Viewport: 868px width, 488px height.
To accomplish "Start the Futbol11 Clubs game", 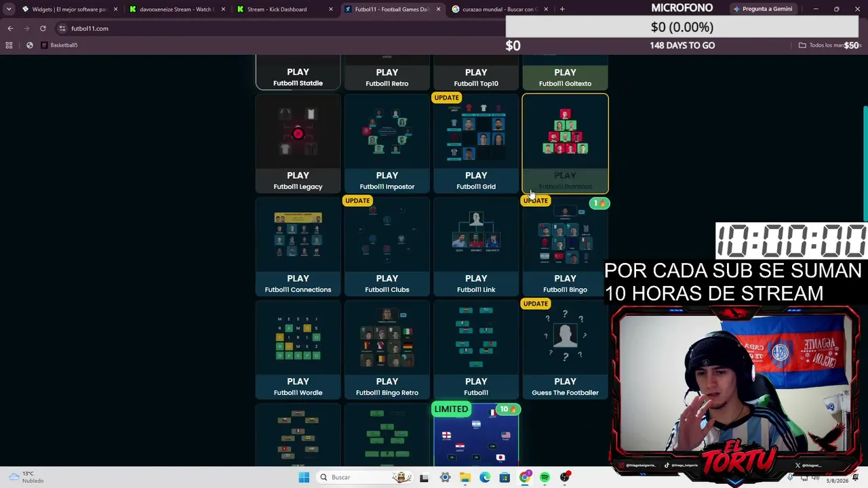I will (387, 247).
